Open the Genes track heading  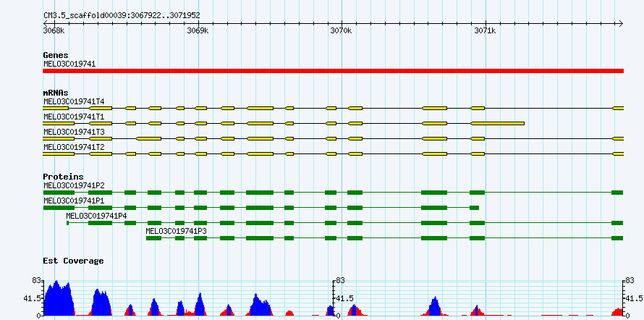point(56,55)
